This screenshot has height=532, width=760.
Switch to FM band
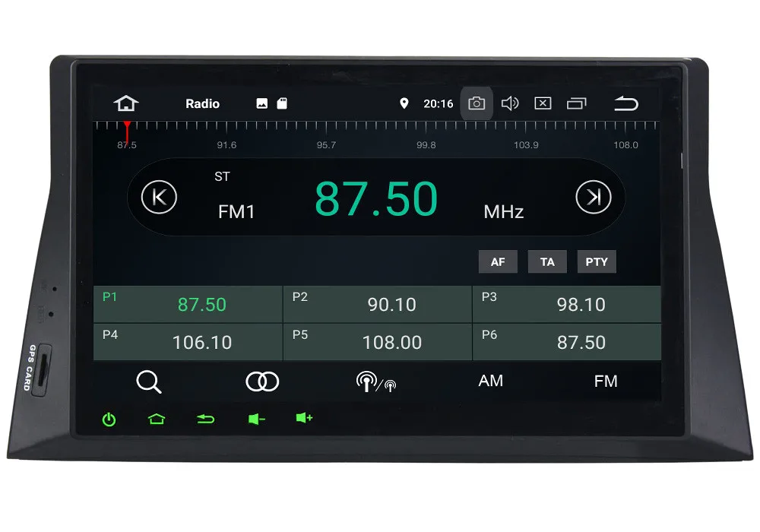click(x=606, y=381)
